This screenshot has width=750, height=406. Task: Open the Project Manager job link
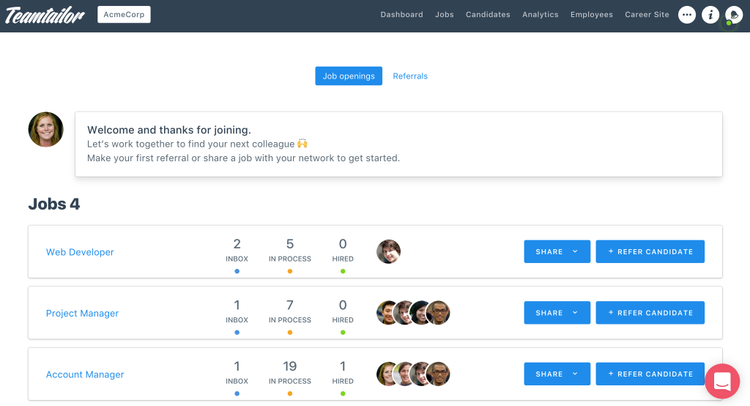82,313
